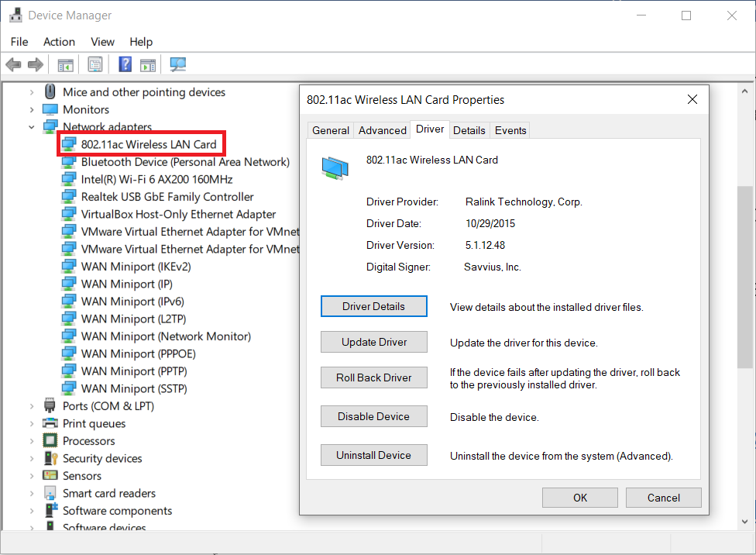Open the Action menu
The height and width of the screenshot is (555, 756).
[59, 42]
